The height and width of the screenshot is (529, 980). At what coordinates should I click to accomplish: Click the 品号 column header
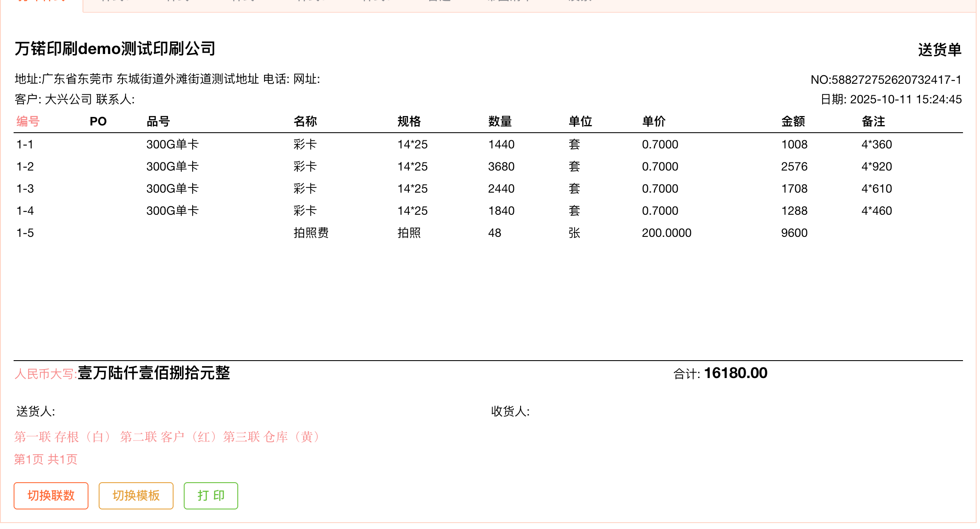(x=158, y=122)
